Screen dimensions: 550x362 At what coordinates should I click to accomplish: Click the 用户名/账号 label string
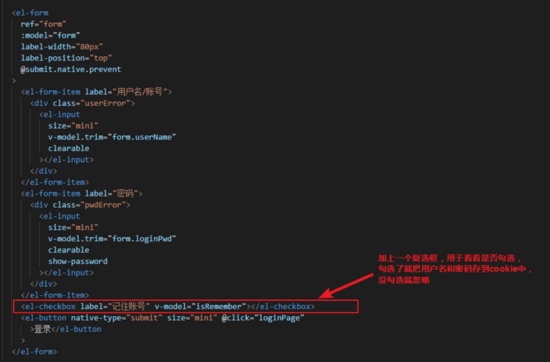click(x=140, y=92)
